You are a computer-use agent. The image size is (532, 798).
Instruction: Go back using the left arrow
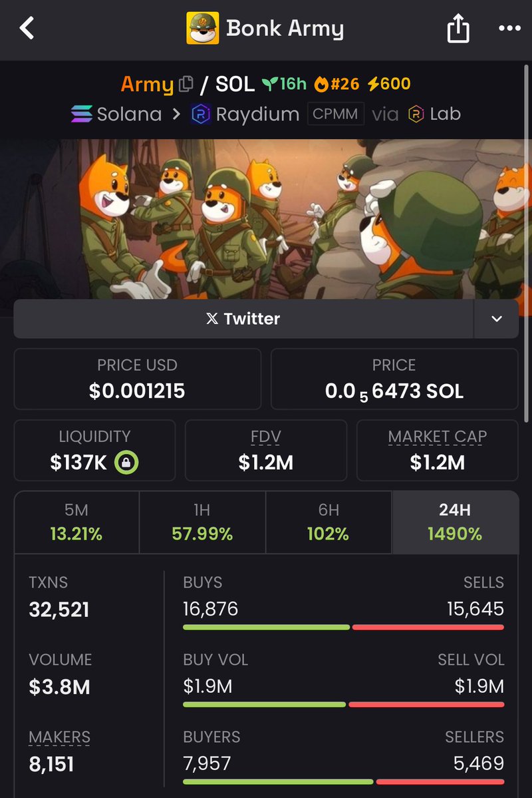point(27,28)
